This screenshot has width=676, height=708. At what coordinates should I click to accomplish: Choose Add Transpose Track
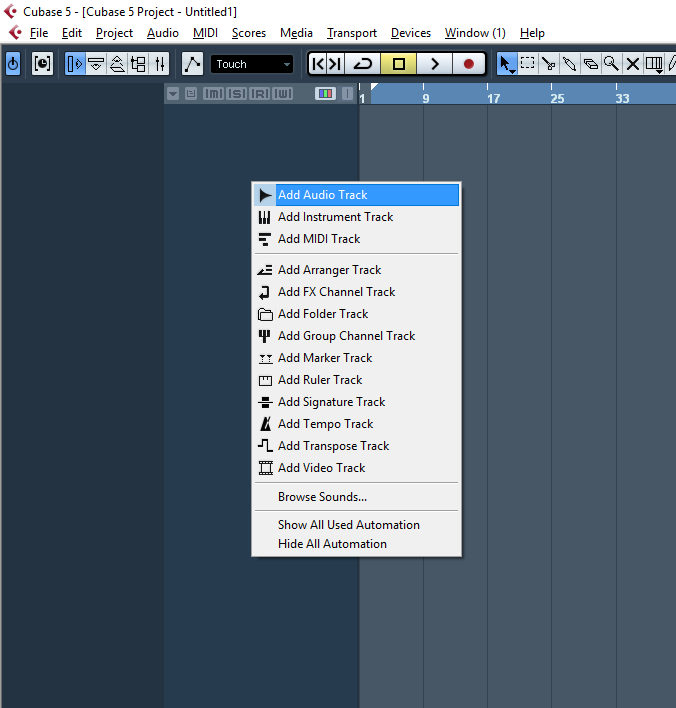point(356,446)
